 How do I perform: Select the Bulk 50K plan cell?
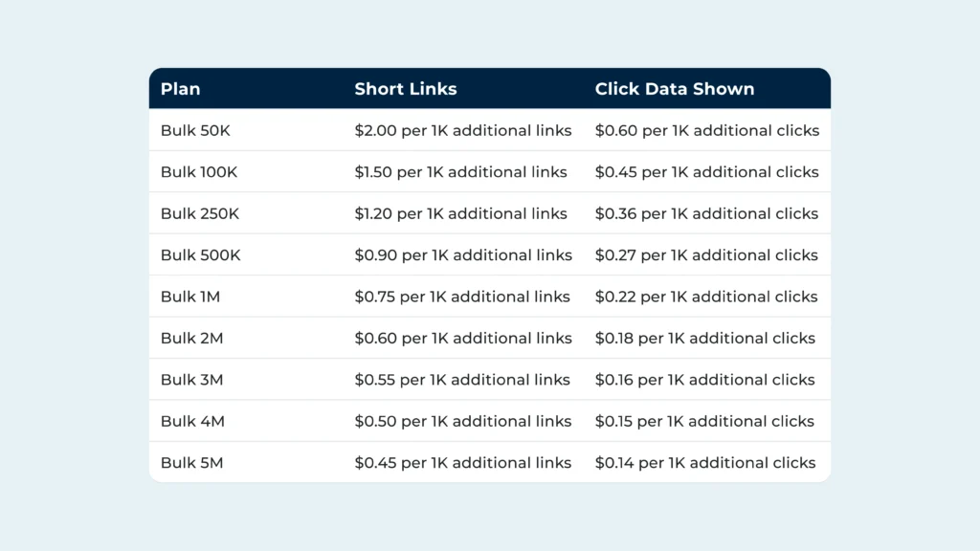coord(195,130)
